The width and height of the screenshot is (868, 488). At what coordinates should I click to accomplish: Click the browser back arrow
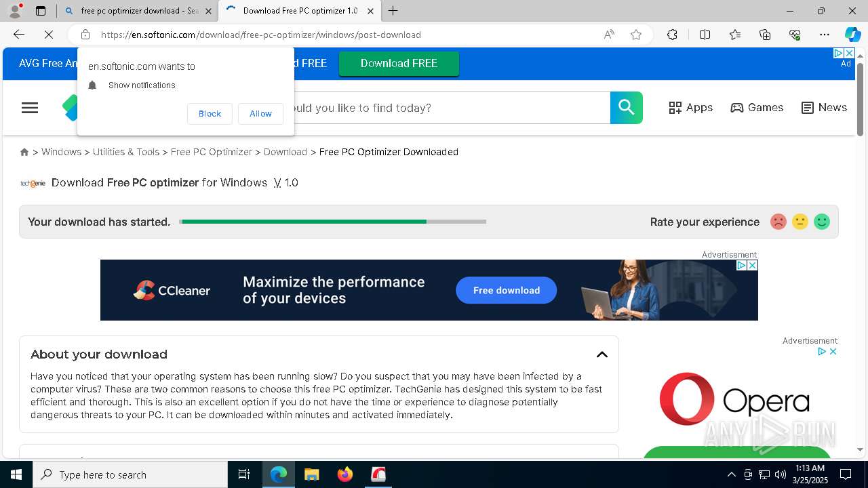tap(19, 35)
